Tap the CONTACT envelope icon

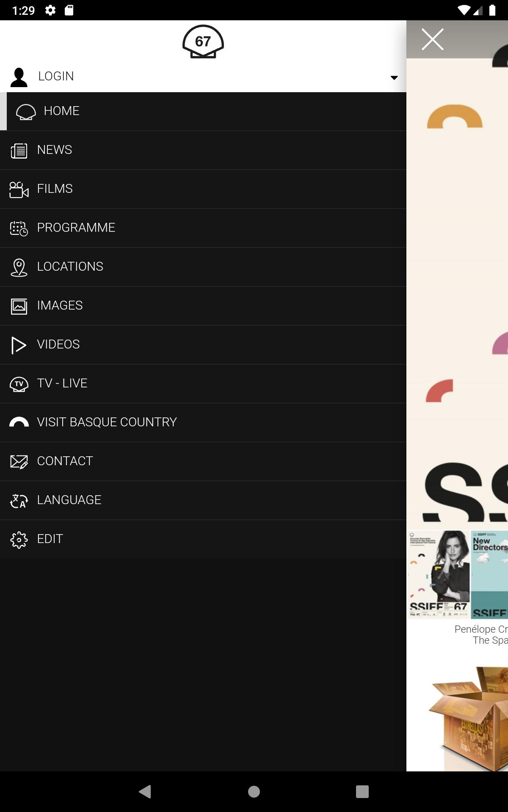19,462
